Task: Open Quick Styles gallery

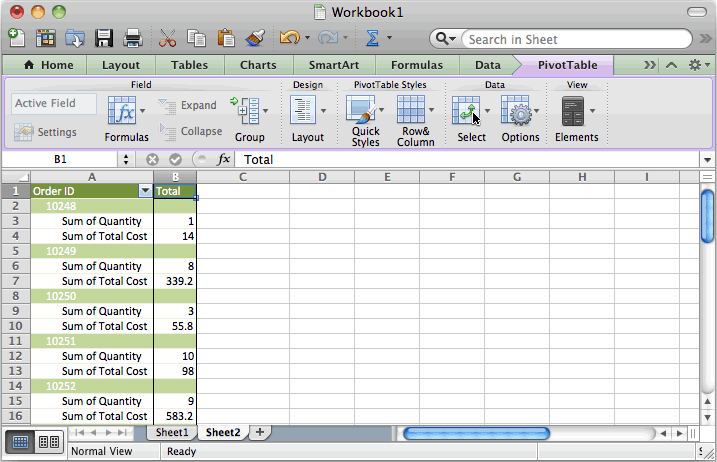Action: pos(361,109)
